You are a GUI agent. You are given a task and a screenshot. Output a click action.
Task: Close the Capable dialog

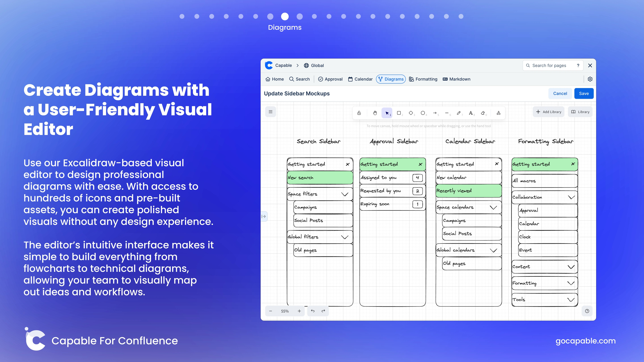[590, 65]
